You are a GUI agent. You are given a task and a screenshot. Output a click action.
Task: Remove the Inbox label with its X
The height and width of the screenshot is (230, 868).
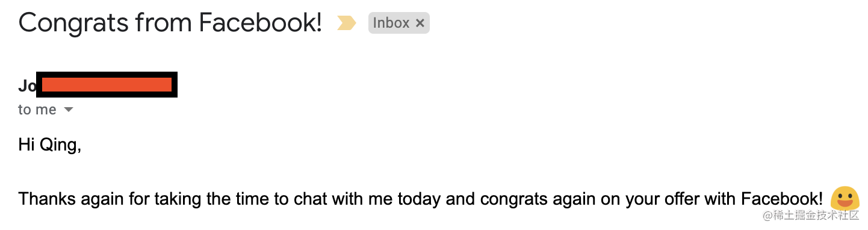[420, 23]
